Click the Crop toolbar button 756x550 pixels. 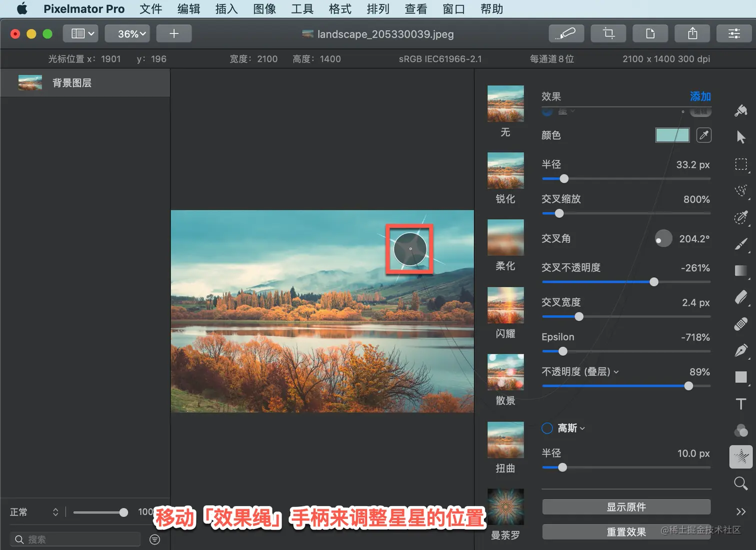click(608, 34)
